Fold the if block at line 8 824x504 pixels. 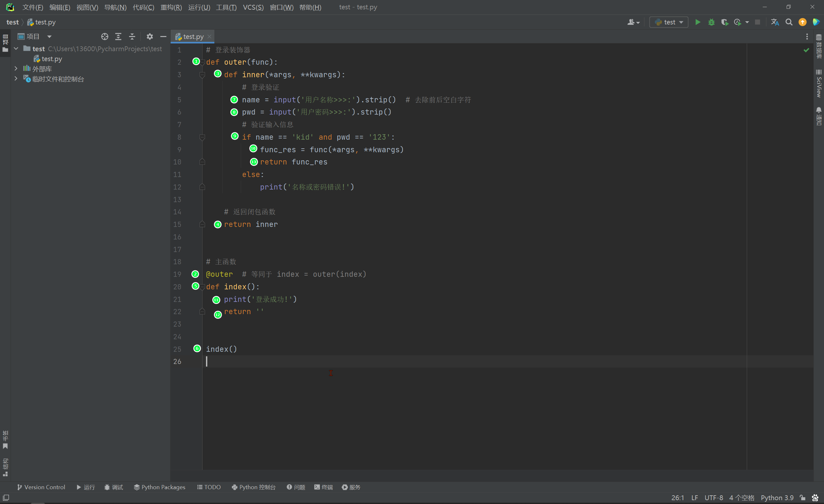[202, 137]
